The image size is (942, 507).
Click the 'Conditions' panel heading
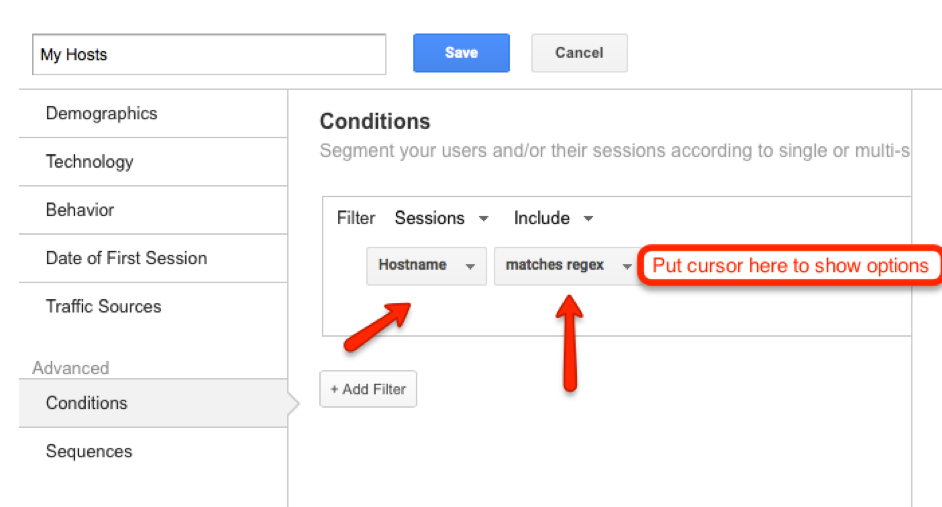click(375, 122)
